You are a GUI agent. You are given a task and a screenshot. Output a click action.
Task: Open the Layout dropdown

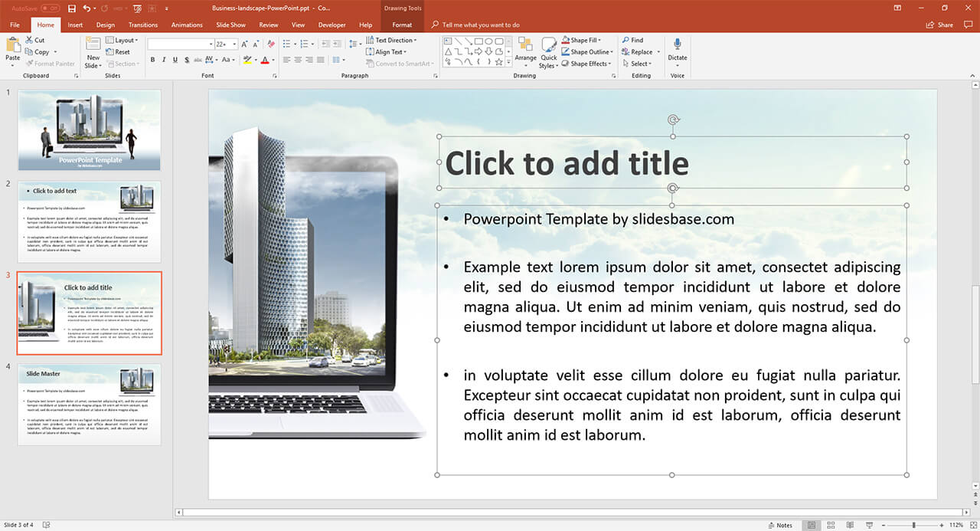coord(122,40)
